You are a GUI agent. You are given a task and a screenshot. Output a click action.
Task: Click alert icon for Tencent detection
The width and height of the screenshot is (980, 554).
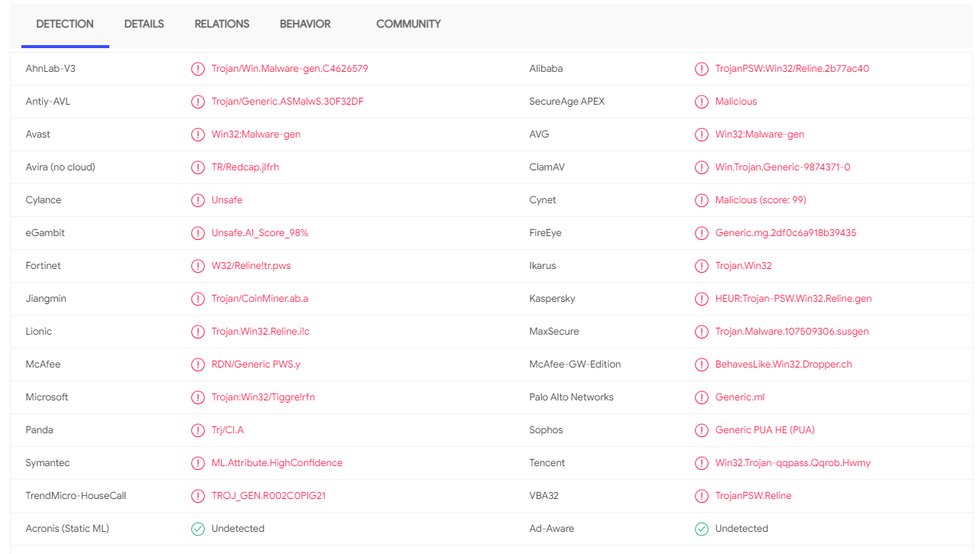(x=702, y=463)
